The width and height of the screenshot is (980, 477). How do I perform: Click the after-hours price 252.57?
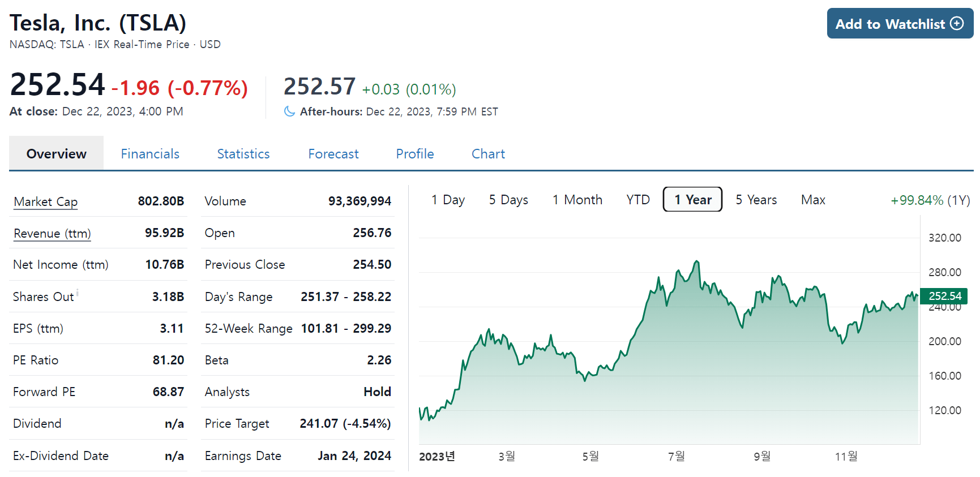(x=319, y=87)
